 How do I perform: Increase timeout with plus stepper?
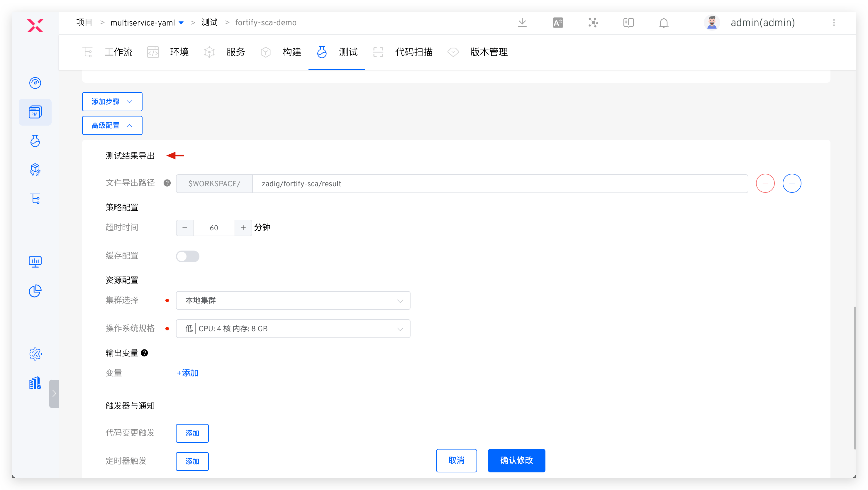[243, 228]
